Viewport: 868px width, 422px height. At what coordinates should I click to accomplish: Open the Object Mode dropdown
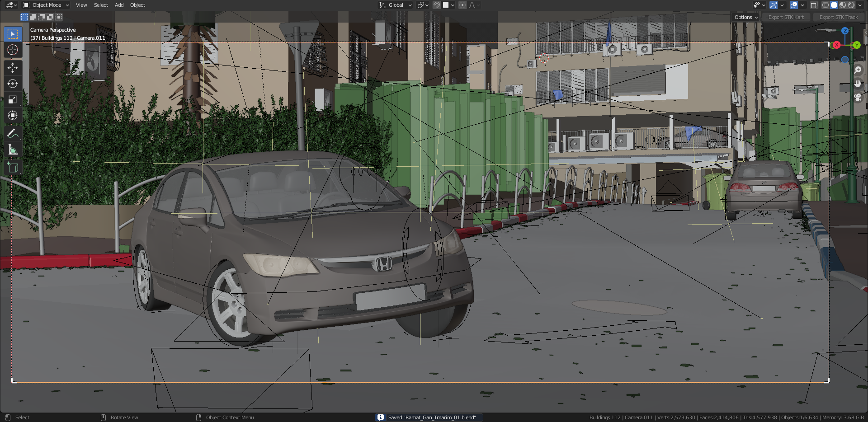[x=46, y=5]
